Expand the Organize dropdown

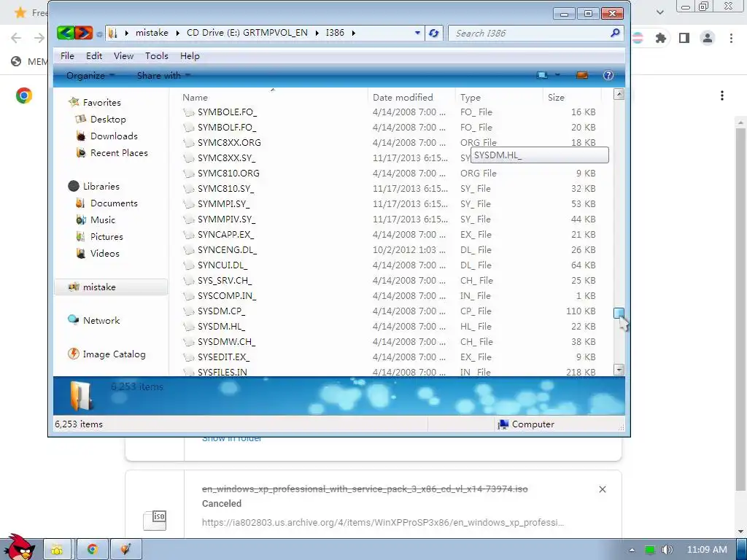90,75
